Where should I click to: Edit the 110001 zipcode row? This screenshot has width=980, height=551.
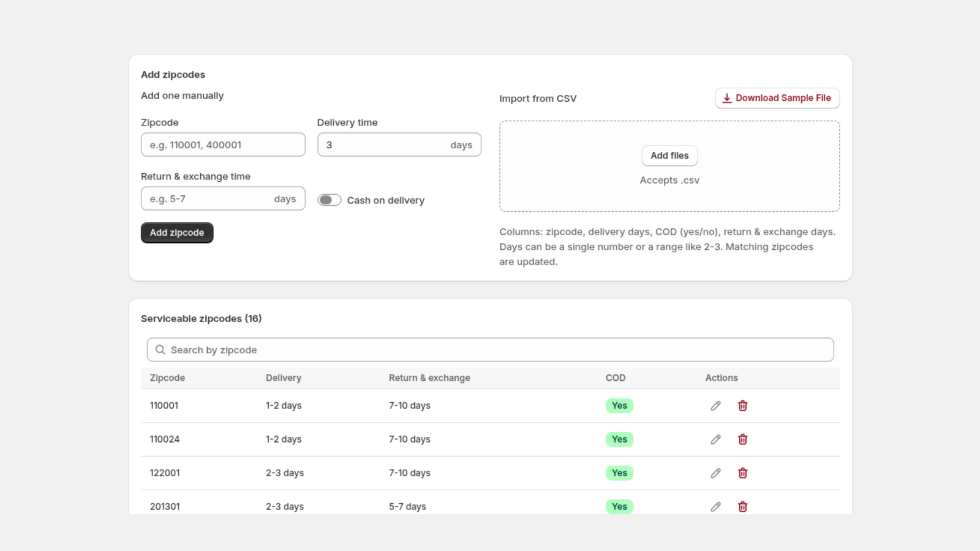715,406
